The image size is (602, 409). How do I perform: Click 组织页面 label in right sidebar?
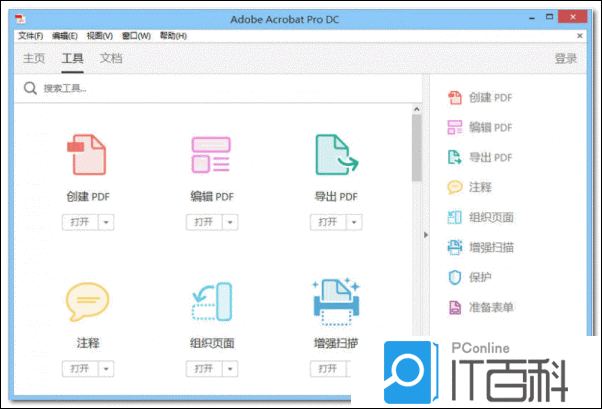point(491,217)
